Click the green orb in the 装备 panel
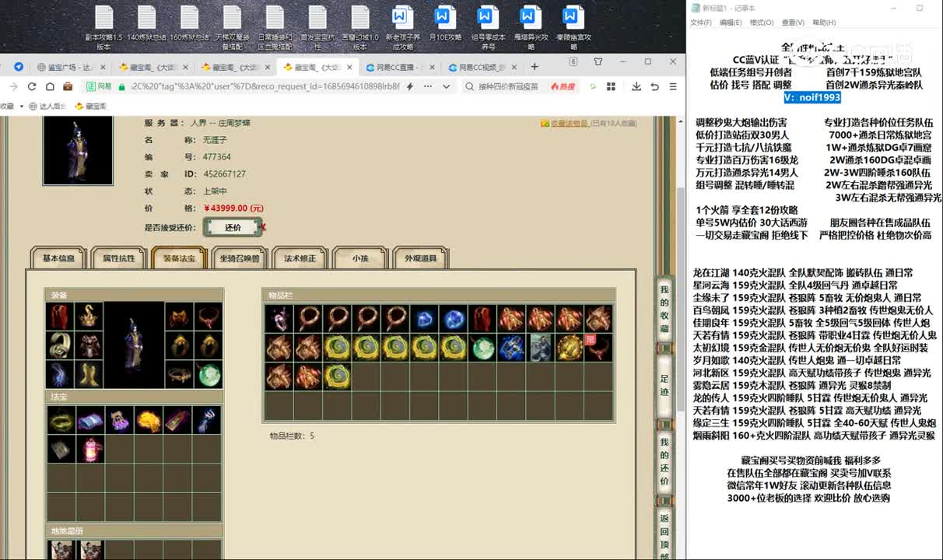Image resolution: width=943 pixels, height=560 pixels. click(x=209, y=374)
